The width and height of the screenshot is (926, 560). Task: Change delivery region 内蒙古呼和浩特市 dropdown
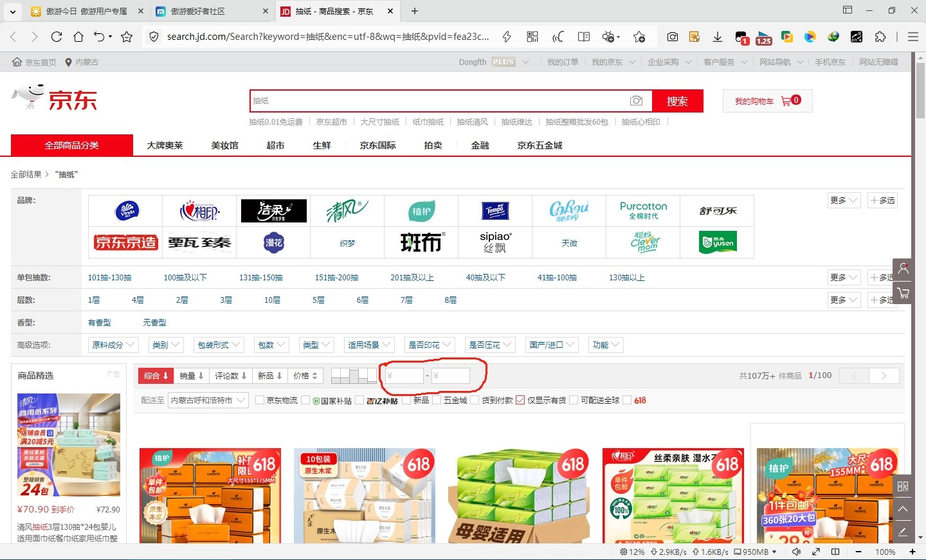pyautogui.click(x=208, y=401)
